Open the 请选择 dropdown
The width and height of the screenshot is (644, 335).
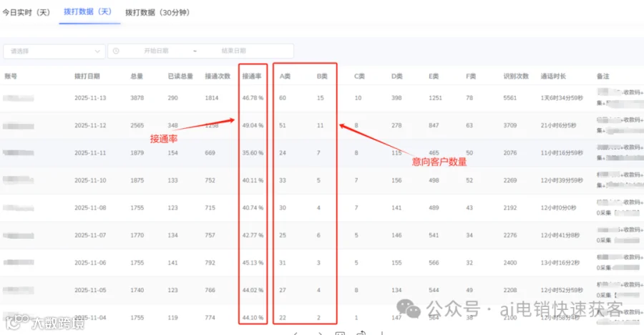click(x=54, y=51)
